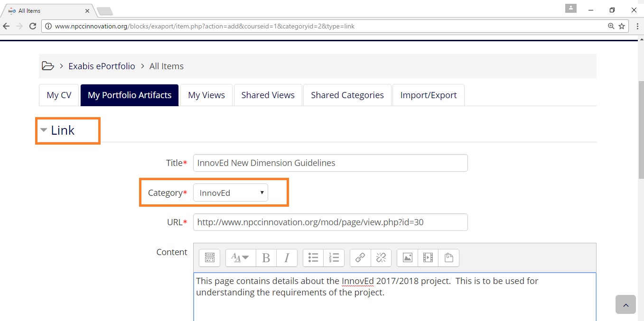This screenshot has width=644, height=321.
Task: Focus the URL input field
Action: [330, 222]
